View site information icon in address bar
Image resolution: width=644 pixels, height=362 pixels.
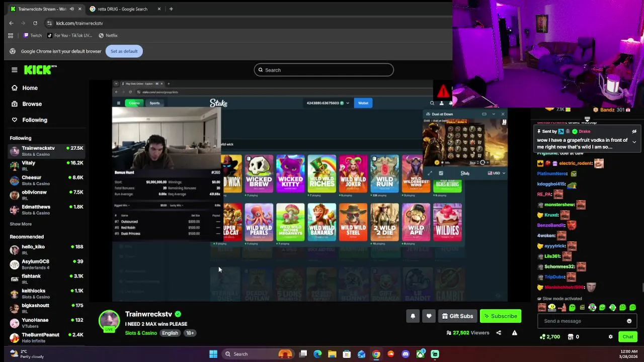(49, 23)
